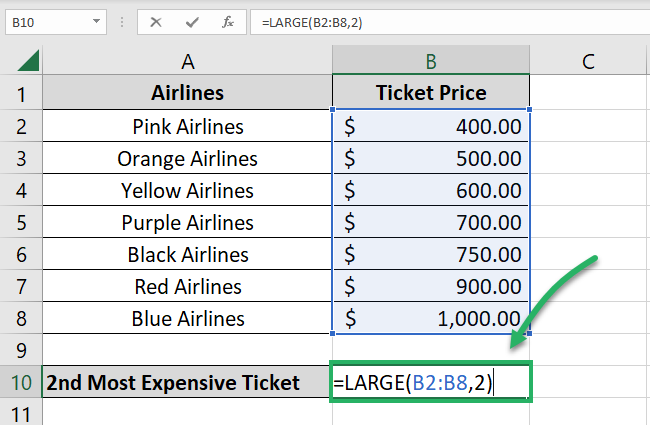Viewport: 650px width, 425px height.
Task: Select the Pink Airlines cell
Action: point(188,127)
